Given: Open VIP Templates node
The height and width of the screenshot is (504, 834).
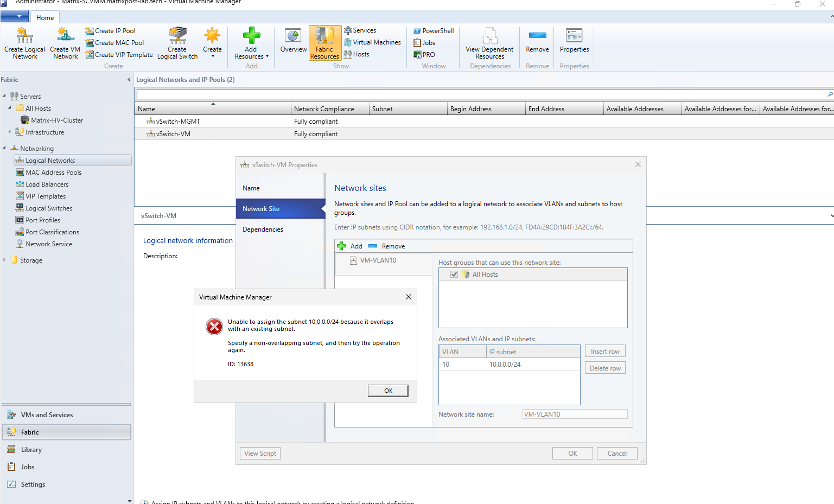Looking at the screenshot, I should pyautogui.click(x=41, y=196).
